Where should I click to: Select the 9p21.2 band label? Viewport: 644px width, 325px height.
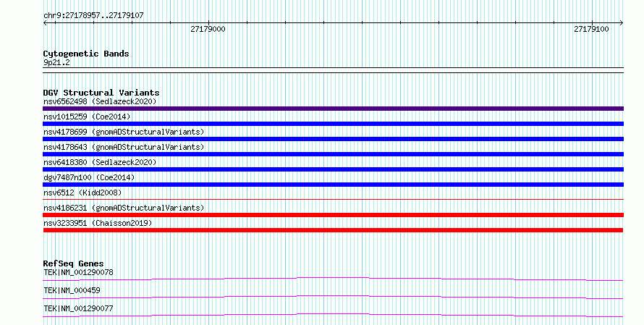click(x=56, y=63)
